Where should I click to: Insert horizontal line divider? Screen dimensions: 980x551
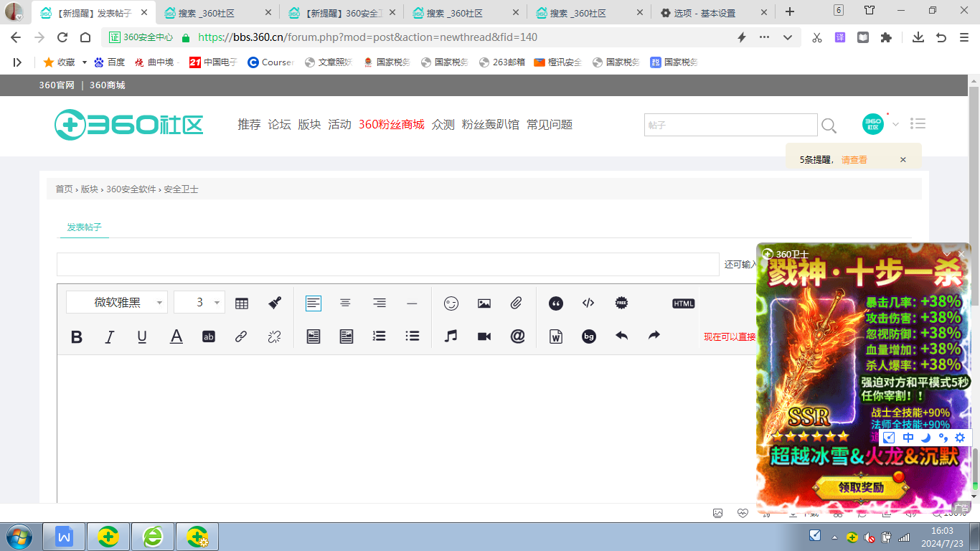(x=412, y=303)
